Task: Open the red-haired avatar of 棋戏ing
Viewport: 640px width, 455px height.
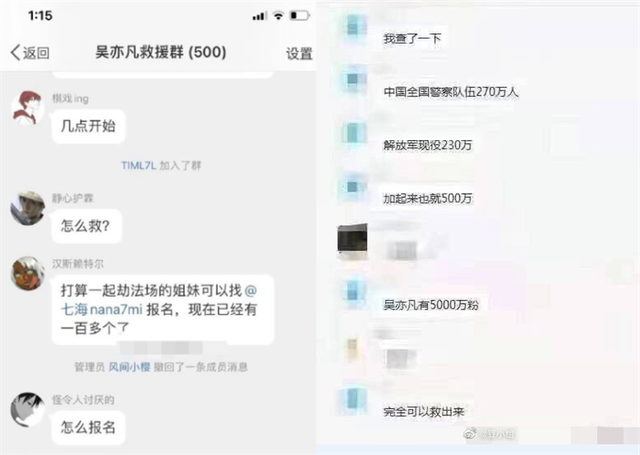Action: tap(27, 108)
